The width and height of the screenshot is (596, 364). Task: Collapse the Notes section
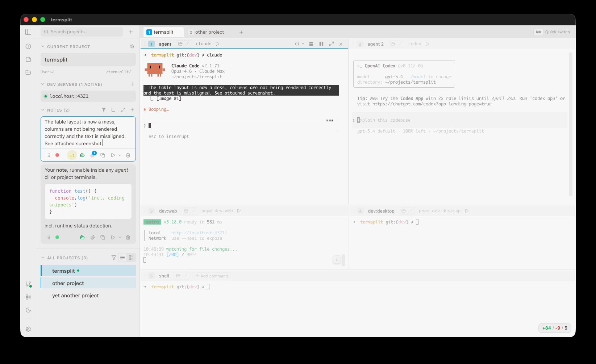42,110
